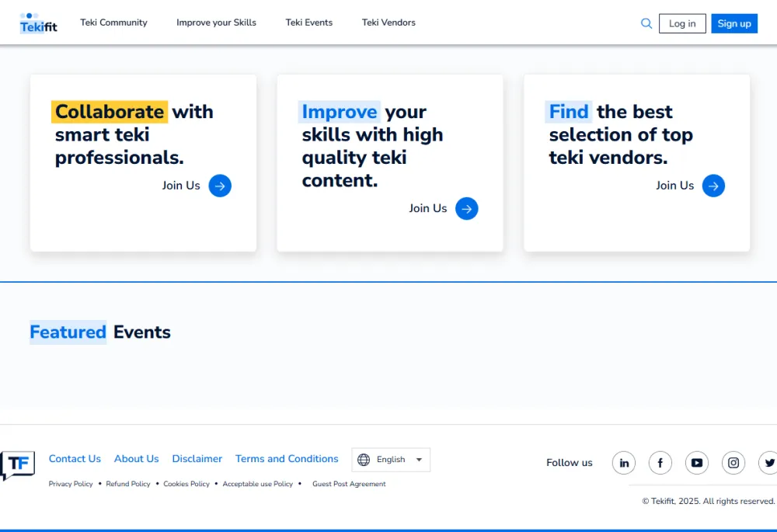Image resolution: width=777 pixels, height=532 pixels.
Task: Open the Cookies Policy link
Action: (186, 484)
